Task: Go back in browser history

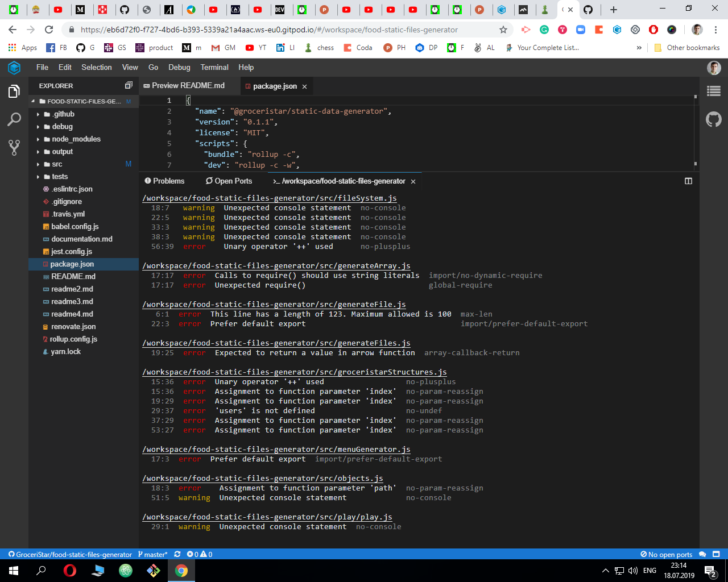Action: [x=13, y=30]
